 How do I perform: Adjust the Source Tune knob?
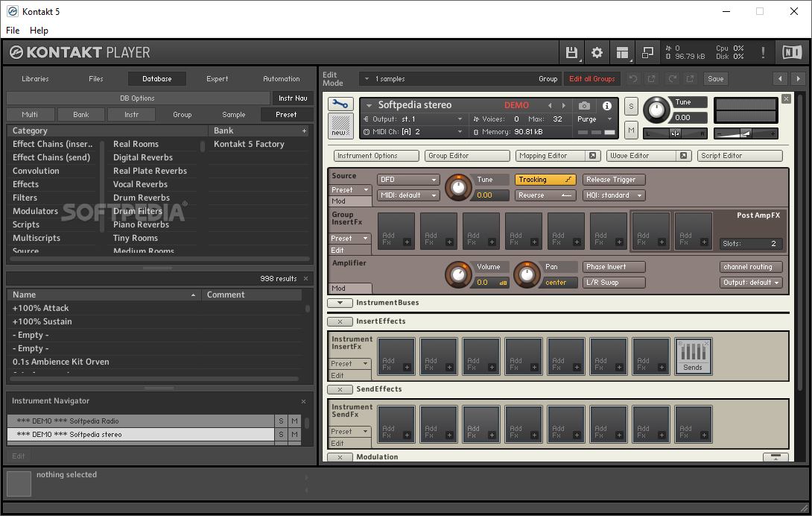click(x=459, y=187)
